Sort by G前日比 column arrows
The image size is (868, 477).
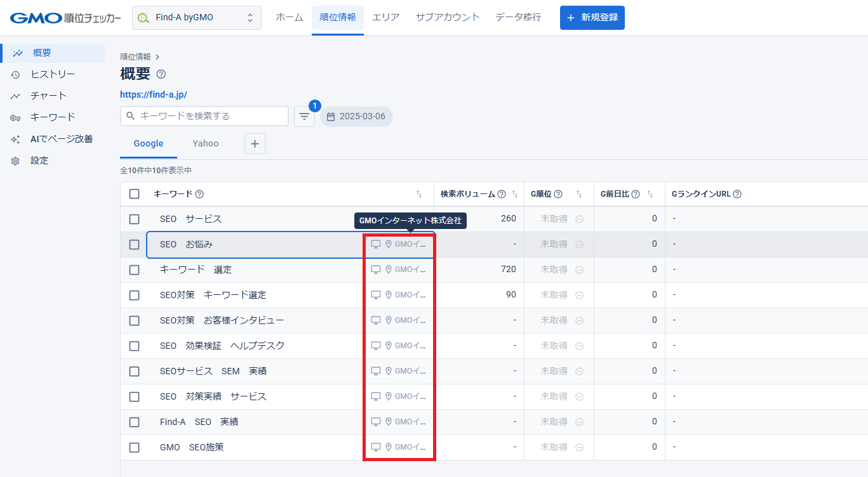click(650, 194)
